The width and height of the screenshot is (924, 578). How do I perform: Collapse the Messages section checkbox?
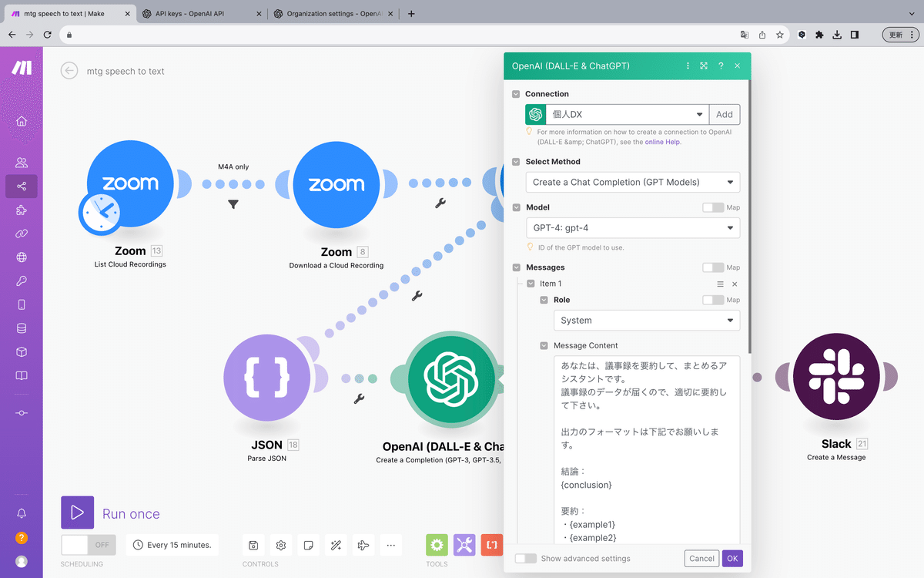point(517,267)
